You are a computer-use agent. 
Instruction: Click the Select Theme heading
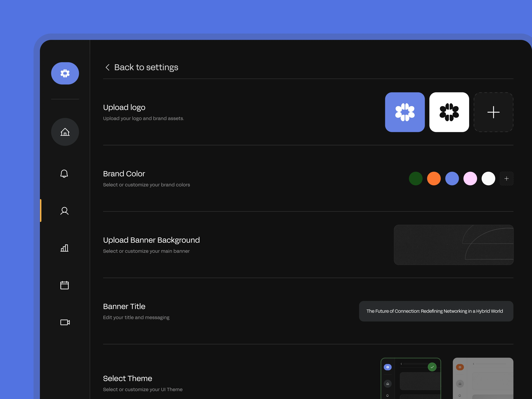click(x=128, y=378)
